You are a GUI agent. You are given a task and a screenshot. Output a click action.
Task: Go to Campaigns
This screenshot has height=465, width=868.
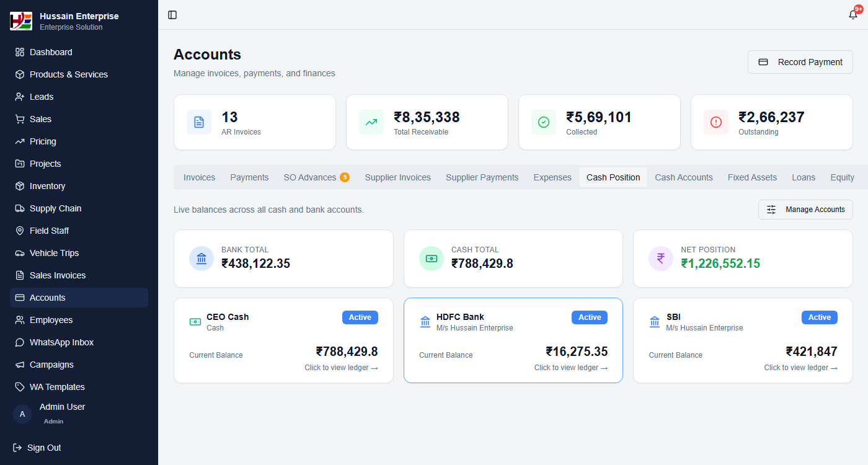[x=79, y=365]
